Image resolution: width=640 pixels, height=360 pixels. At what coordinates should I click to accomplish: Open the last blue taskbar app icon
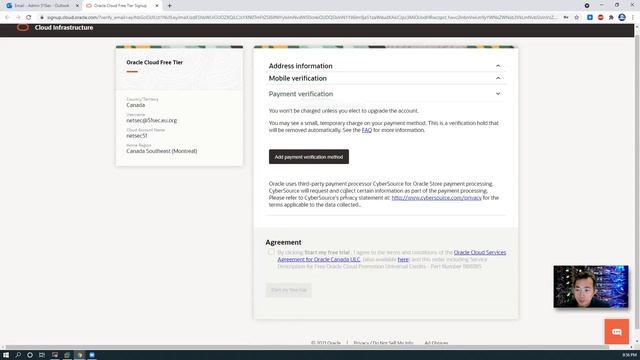[92, 355]
